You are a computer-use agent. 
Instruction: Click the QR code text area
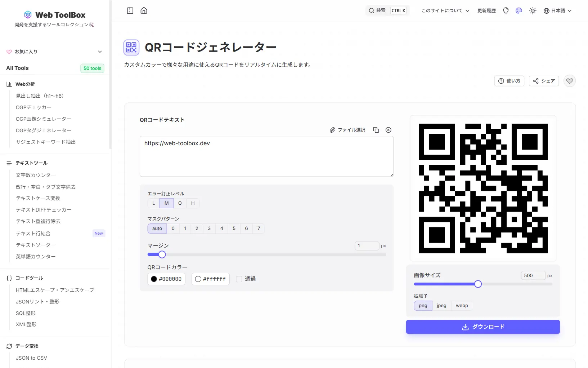(x=266, y=156)
